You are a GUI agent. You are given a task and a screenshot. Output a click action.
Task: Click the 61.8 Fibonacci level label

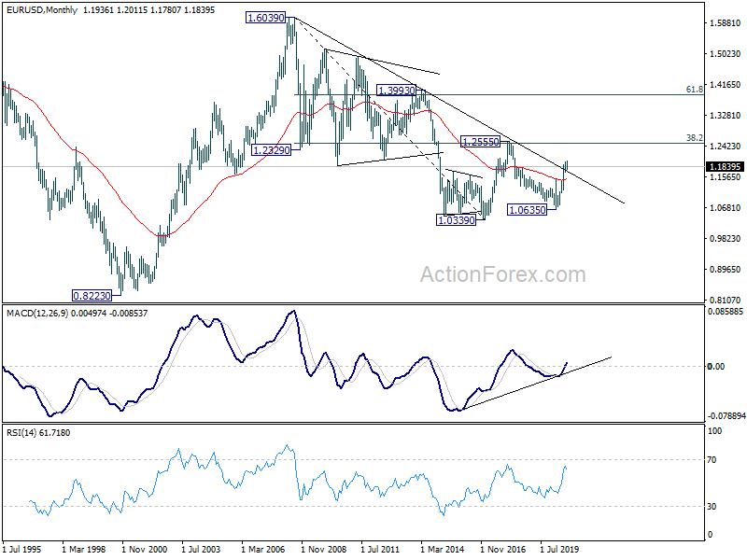pos(694,89)
